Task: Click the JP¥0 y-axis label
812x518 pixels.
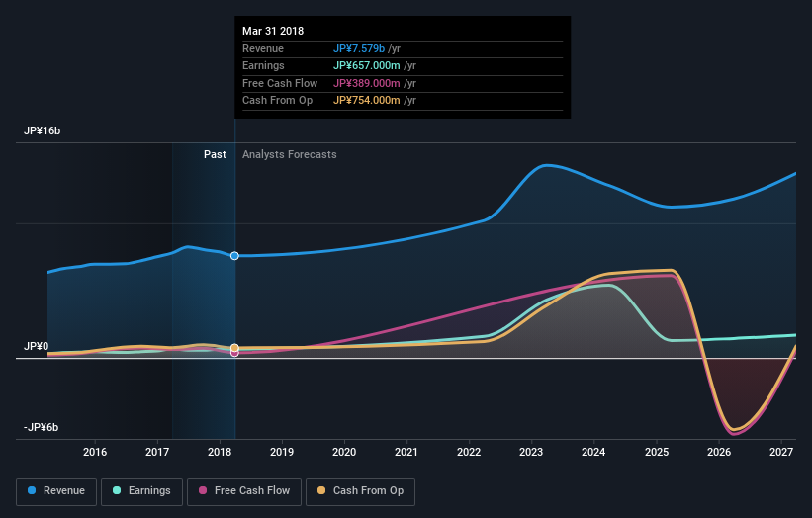Action: click(37, 346)
